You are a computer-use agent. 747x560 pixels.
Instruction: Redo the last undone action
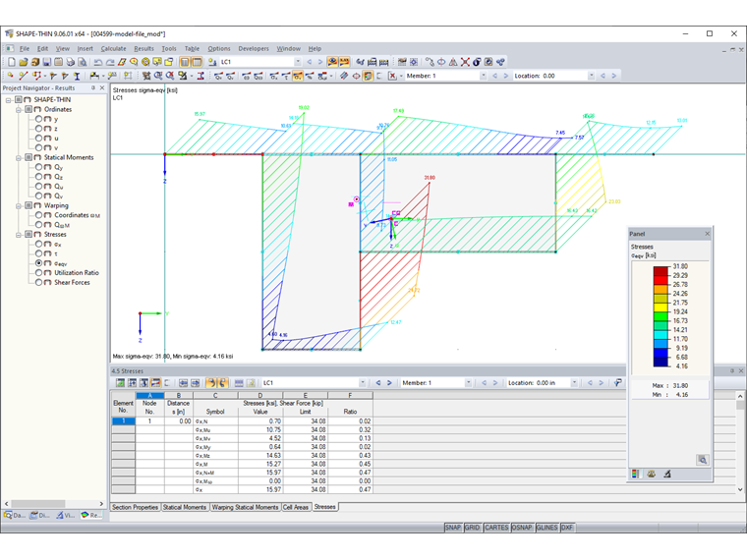coord(110,62)
